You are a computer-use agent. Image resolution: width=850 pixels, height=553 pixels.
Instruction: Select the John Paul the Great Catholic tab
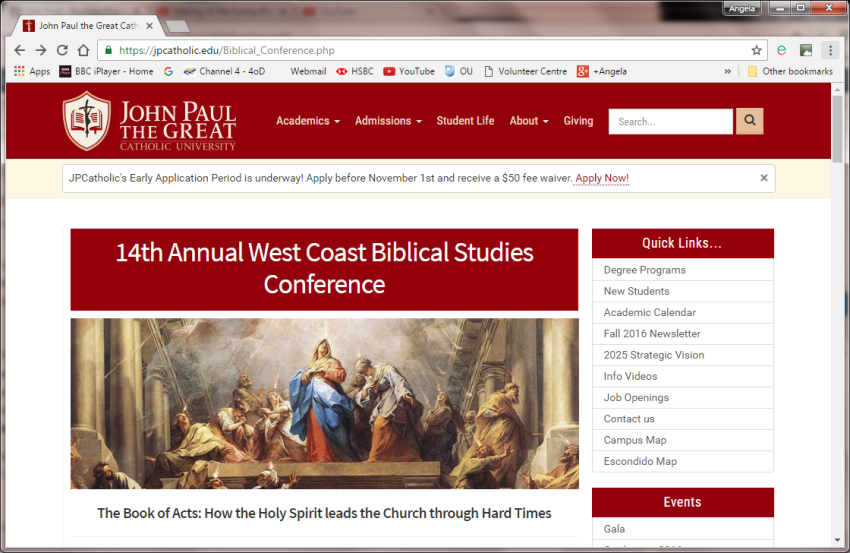88,25
